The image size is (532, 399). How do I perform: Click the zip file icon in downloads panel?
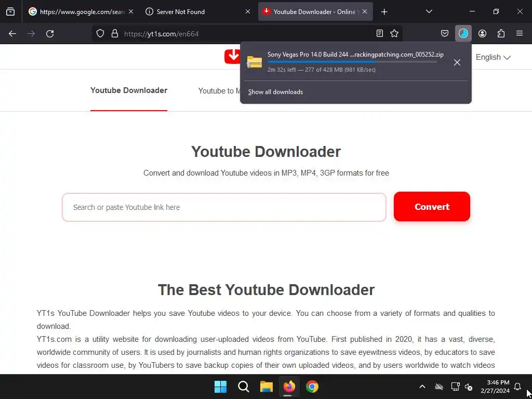tap(255, 62)
